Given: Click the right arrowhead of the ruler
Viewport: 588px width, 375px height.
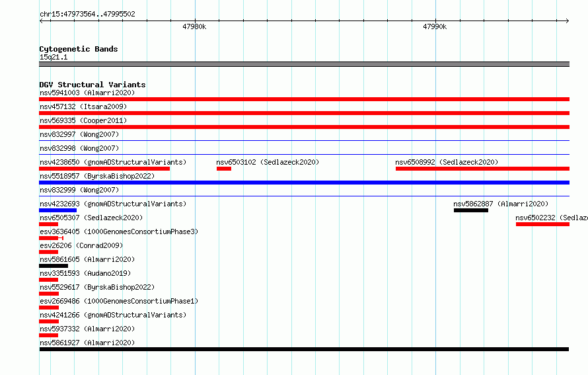Looking at the screenshot, I should click(x=568, y=21).
